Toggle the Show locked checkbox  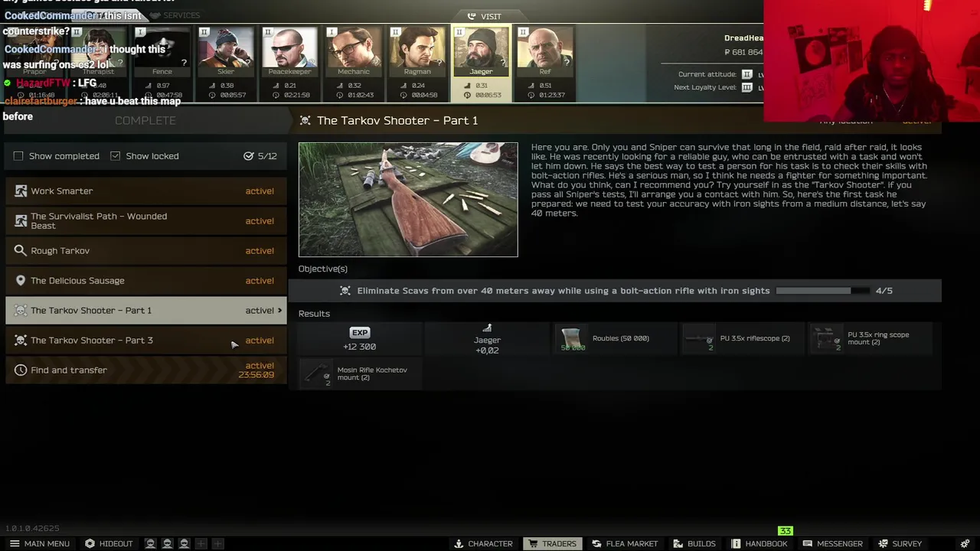(115, 156)
